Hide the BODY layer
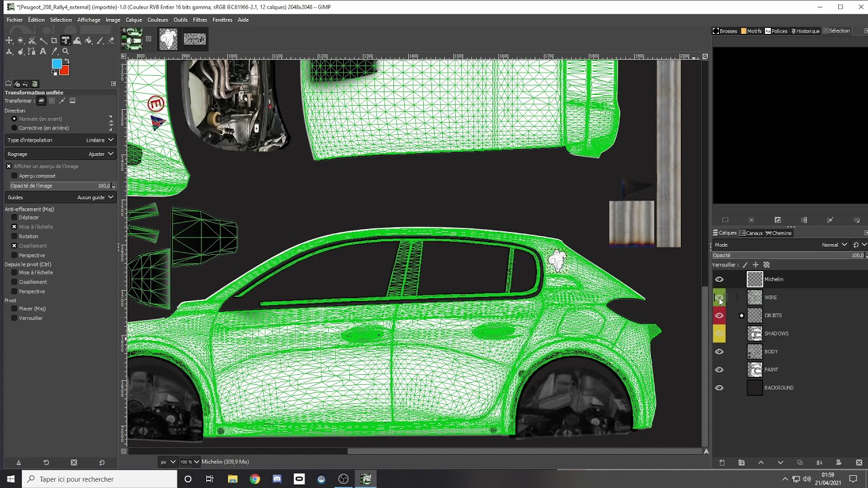The height and width of the screenshot is (488, 868). click(x=719, y=352)
